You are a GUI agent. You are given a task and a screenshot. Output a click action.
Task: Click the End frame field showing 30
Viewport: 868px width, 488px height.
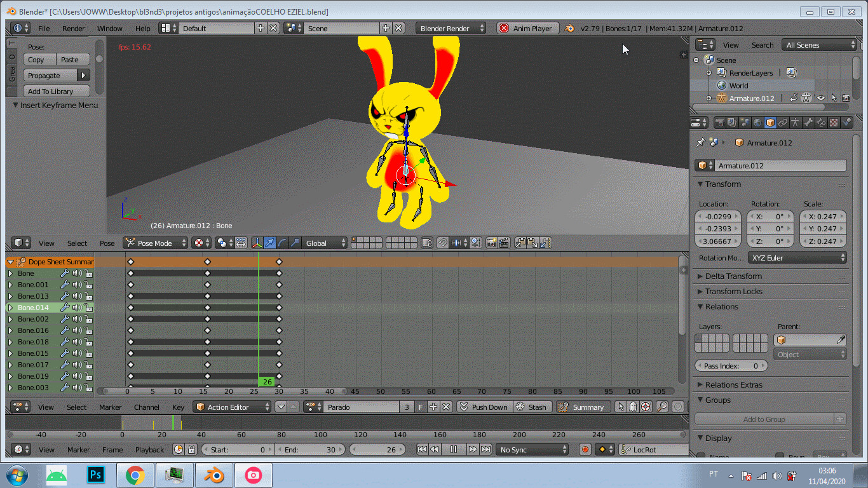pos(310,449)
